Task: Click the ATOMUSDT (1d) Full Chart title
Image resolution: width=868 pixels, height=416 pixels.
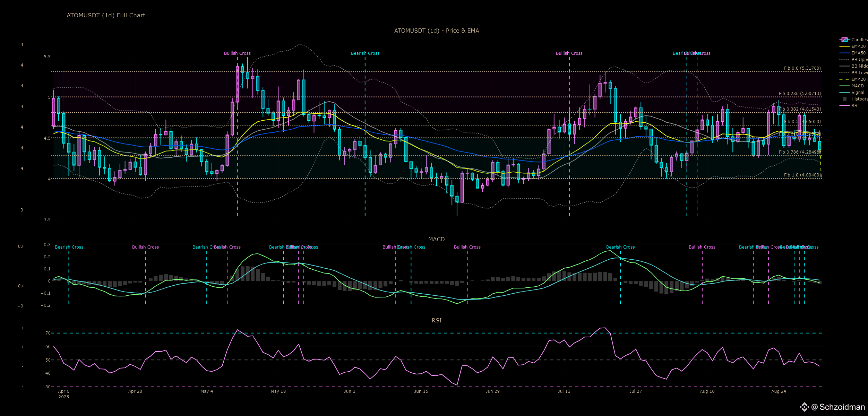Action: pyautogui.click(x=106, y=15)
